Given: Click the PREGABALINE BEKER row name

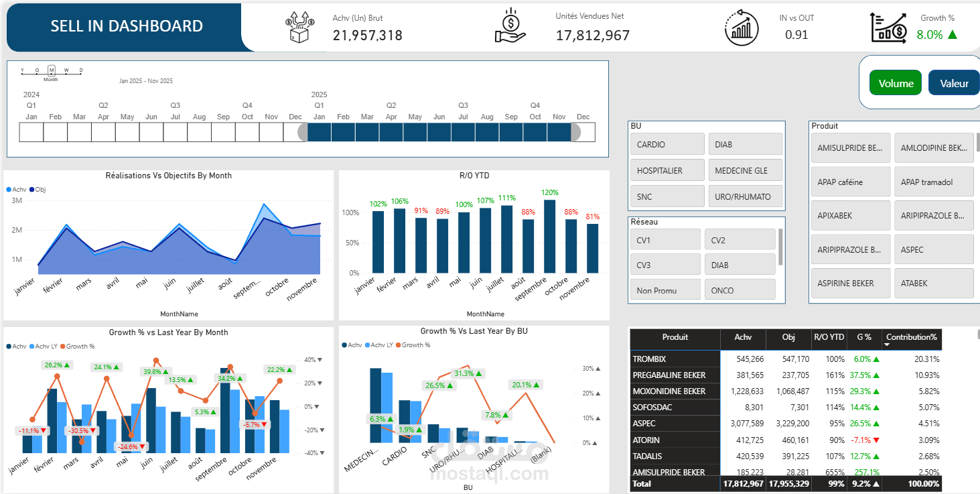Looking at the screenshot, I should click(669, 375).
